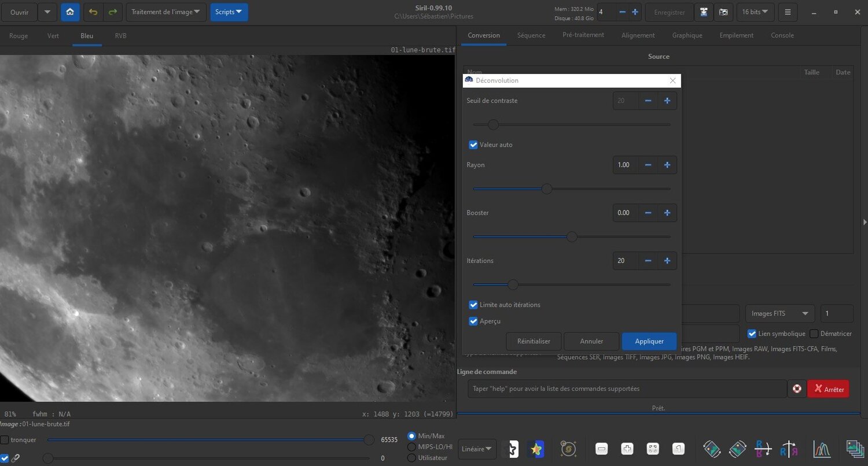Expand the Scripts dropdown menu
Screen dimensions: 868x466
pos(229,12)
